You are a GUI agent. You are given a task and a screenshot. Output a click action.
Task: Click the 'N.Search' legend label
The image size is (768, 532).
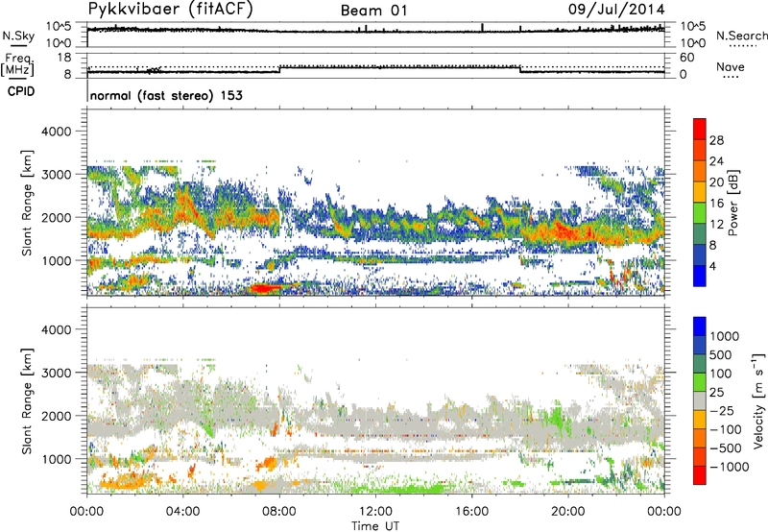(x=741, y=36)
